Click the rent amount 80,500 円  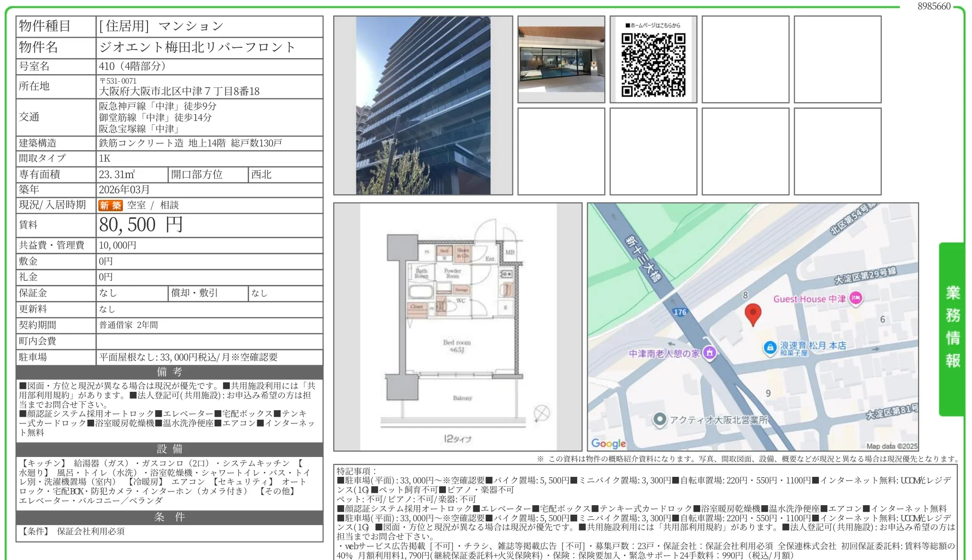click(x=141, y=225)
